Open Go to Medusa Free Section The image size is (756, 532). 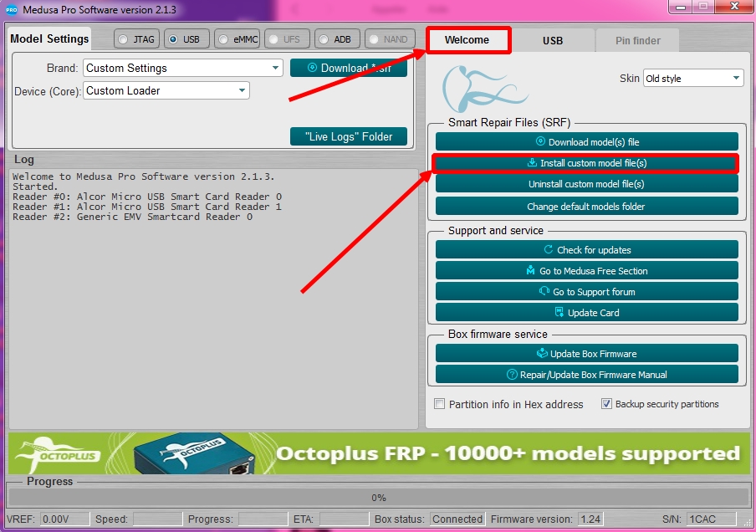[x=586, y=271]
